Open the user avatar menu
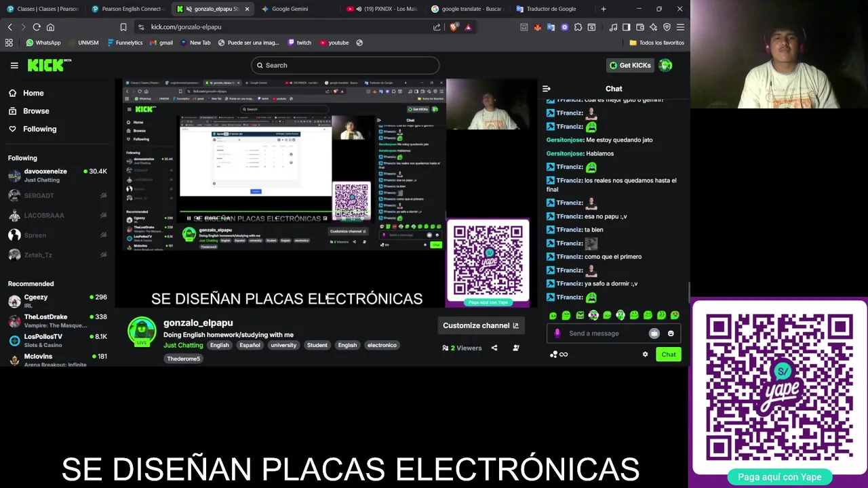The image size is (868, 488). (665, 65)
